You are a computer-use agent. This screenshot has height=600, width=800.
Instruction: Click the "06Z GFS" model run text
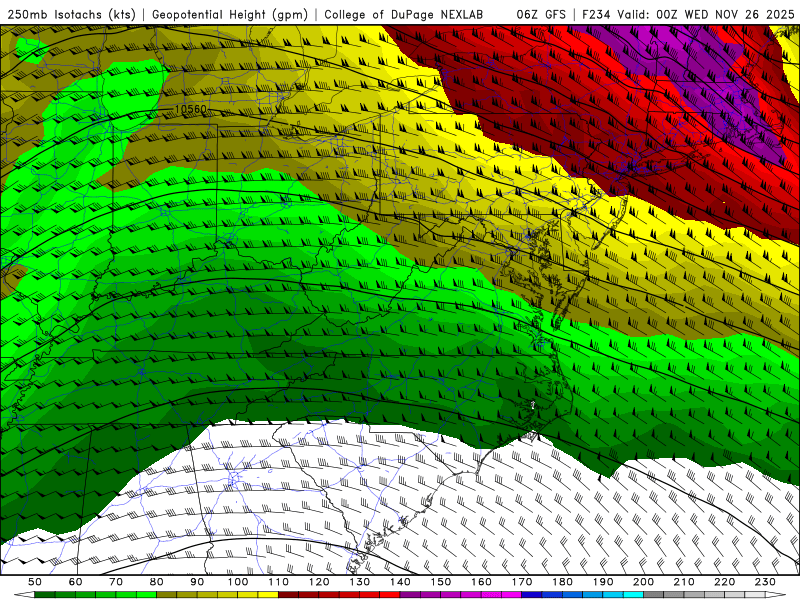coord(541,15)
